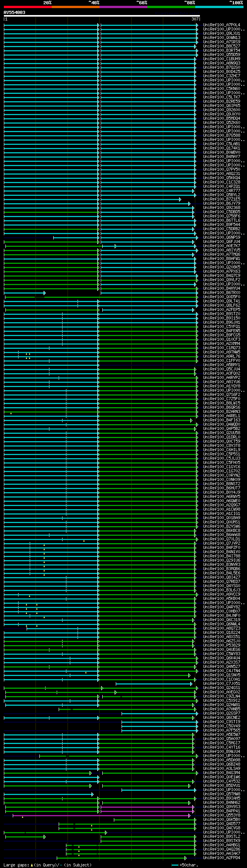Click the orange ~40% identity legend bar
This screenshot has width=247, height=868.
click(x=75, y=7)
